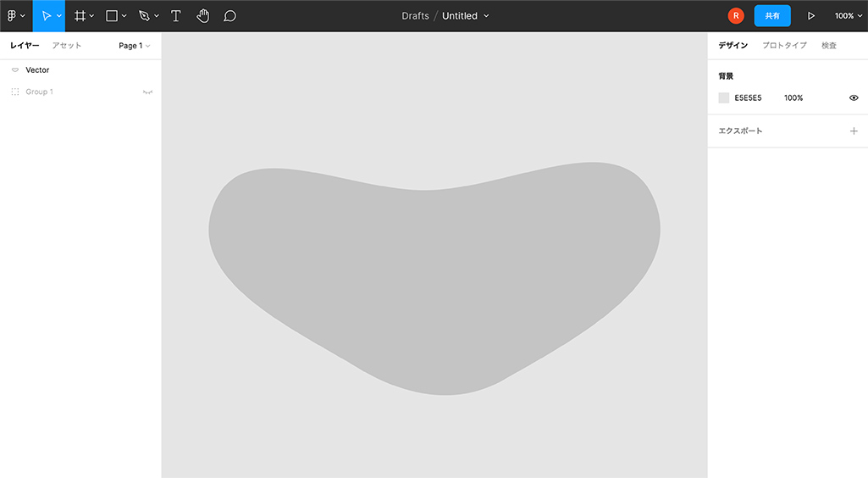
Task: Select the Rectangle shape tool
Action: (x=112, y=15)
